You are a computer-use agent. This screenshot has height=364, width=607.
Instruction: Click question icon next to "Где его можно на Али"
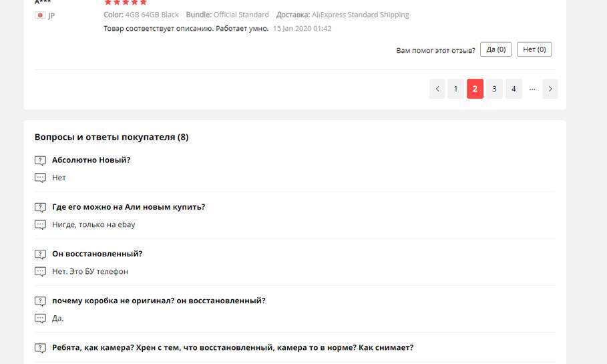[x=40, y=207]
